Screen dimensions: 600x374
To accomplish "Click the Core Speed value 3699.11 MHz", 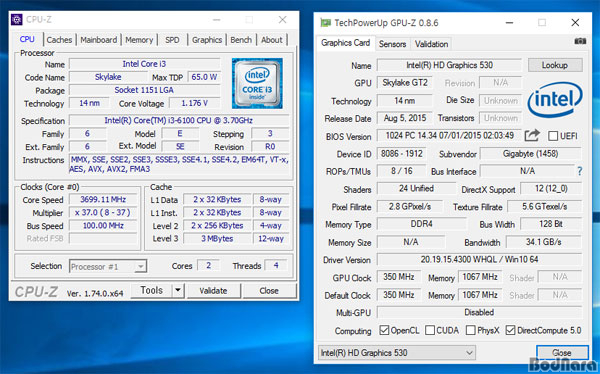I will tap(103, 199).
